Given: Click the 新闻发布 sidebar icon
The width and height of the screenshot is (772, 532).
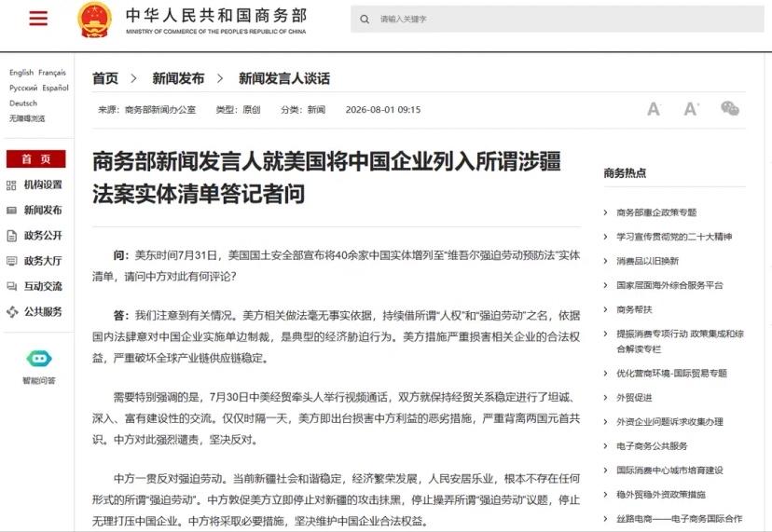Looking at the screenshot, I should [11, 211].
